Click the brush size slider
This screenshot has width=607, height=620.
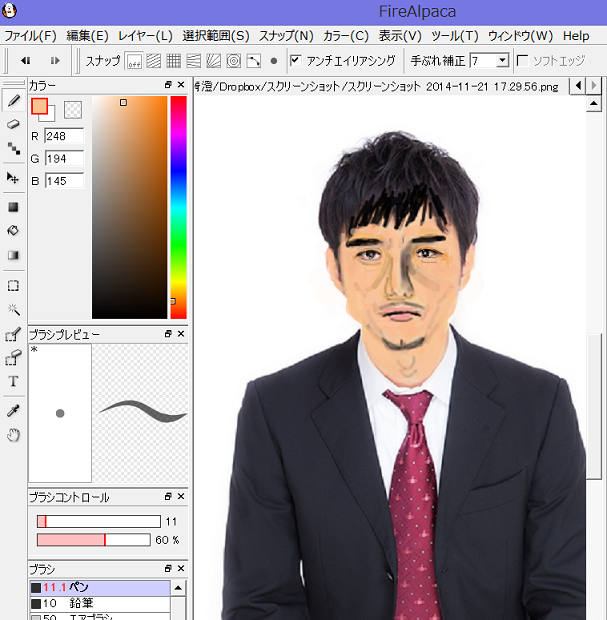pos(98,521)
